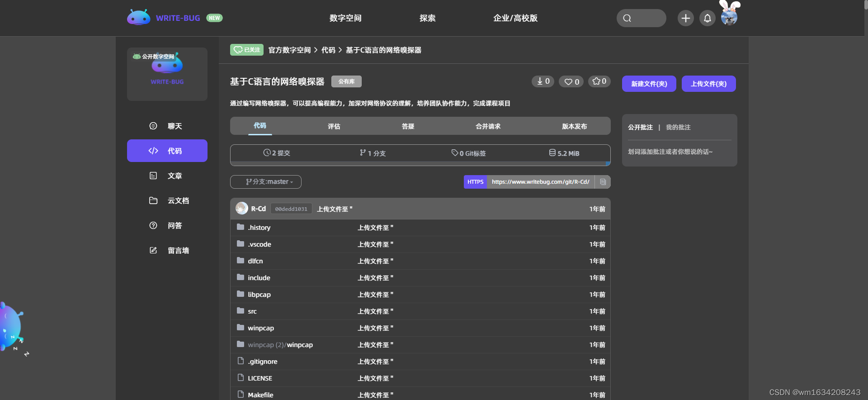The image size is (868, 400).
Task: Click the NEW badge beside logo
Action: tap(214, 18)
